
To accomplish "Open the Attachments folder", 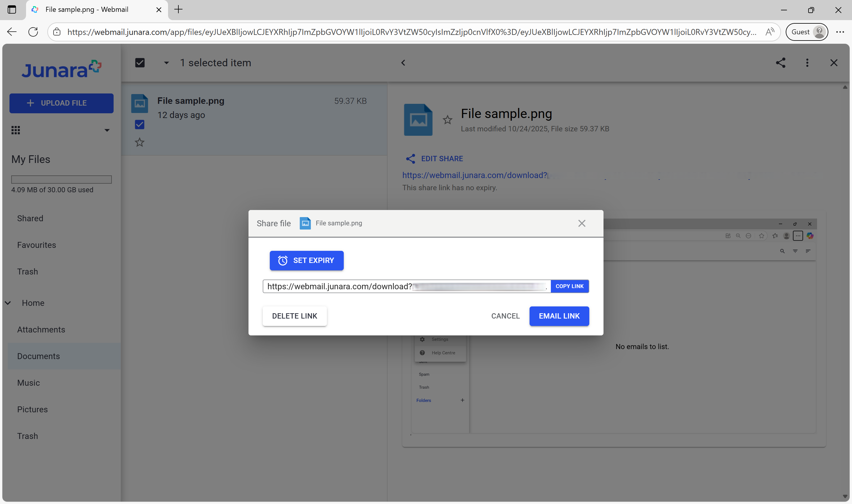I will click(x=41, y=329).
